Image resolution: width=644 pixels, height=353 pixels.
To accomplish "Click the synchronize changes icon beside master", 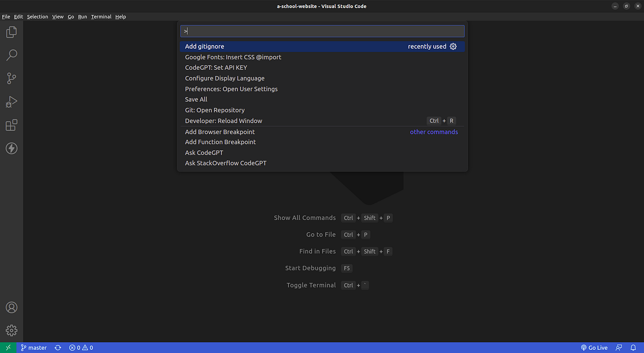I will pyautogui.click(x=57, y=348).
